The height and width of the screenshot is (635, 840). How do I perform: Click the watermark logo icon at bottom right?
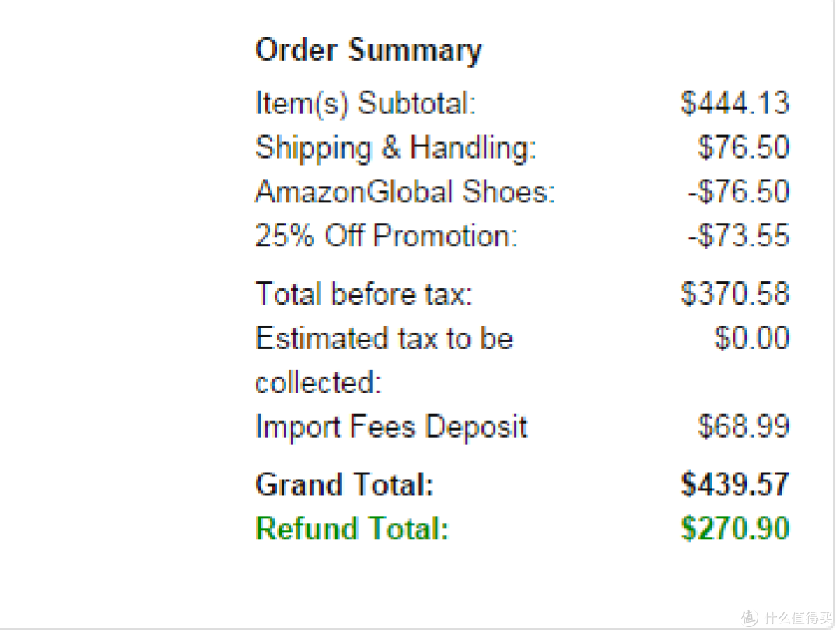point(750,618)
